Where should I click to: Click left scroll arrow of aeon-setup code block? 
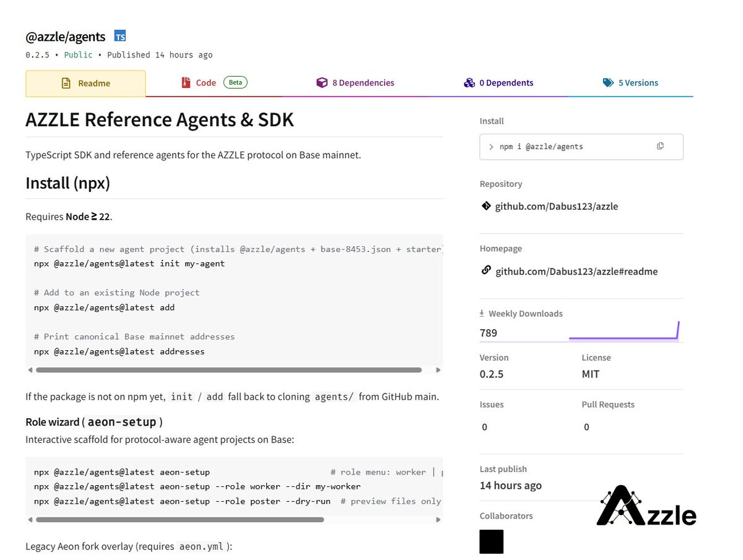pyautogui.click(x=30, y=520)
